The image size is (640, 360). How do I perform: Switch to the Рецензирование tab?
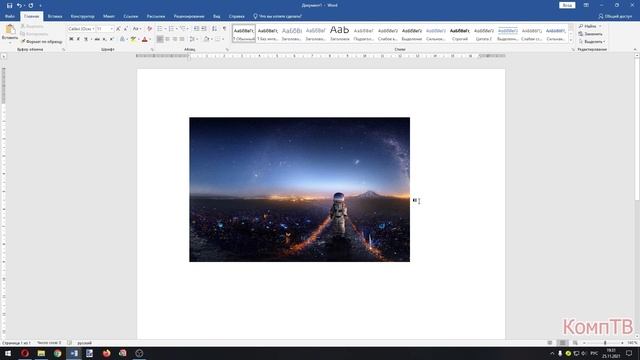pos(189,16)
